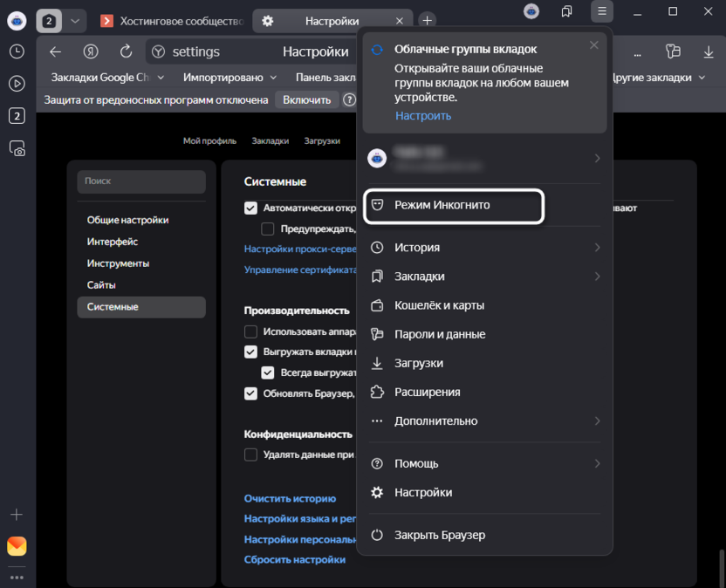Click the yellow Yandex Browser icon at bottom left
Image resolution: width=726 pixels, height=588 pixels.
[16, 545]
